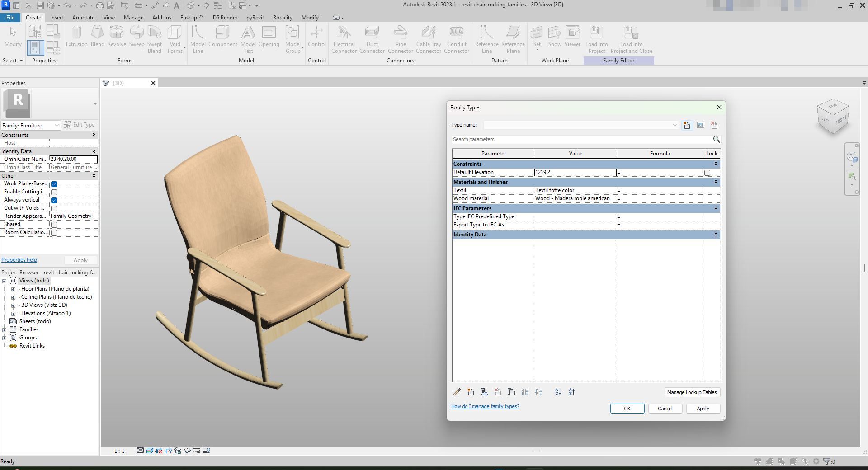Create a Reference Line

pyautogui.click(x=487, y=39)
